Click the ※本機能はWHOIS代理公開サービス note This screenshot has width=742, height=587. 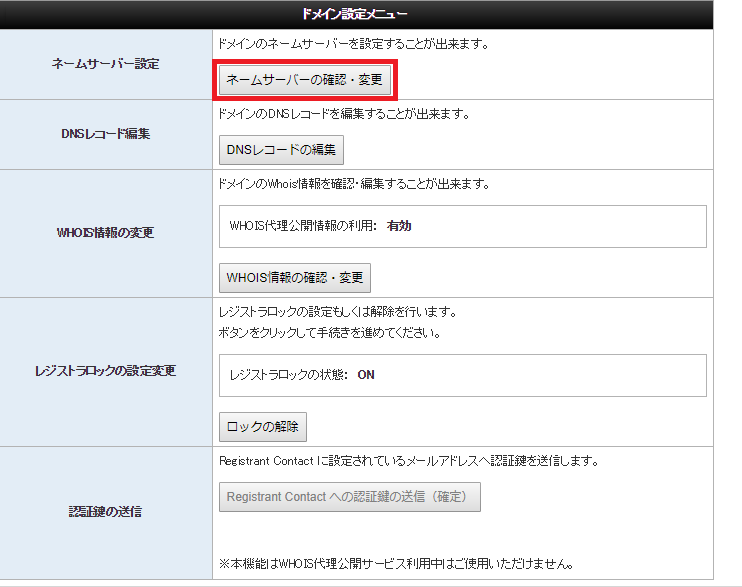click(x=397, y=564)
